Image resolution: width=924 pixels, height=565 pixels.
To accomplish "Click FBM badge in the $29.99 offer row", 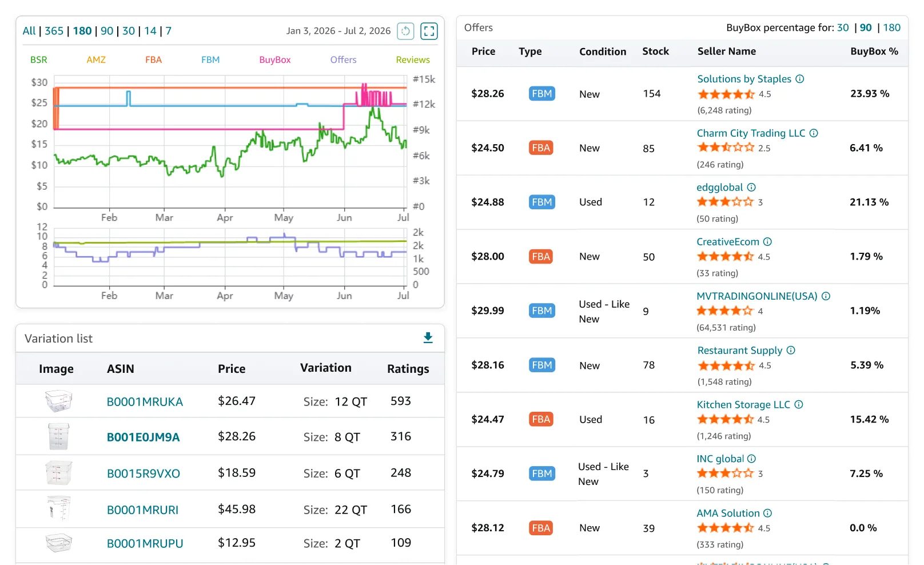I will tap(542, 311).
